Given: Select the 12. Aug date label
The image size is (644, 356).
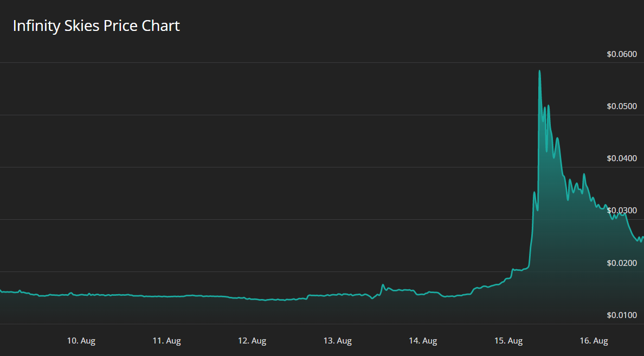Looking at the screenshot, I should (252, 341).
